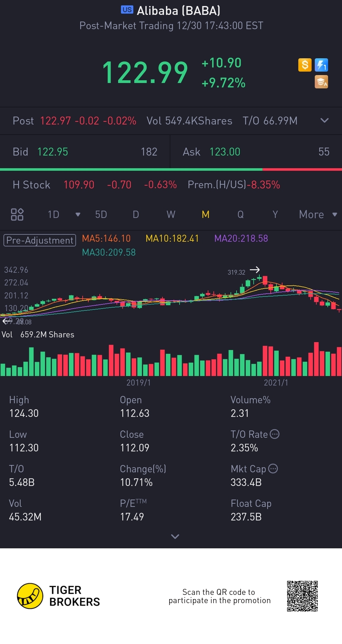Expand more stock statistics chevron

175,536
